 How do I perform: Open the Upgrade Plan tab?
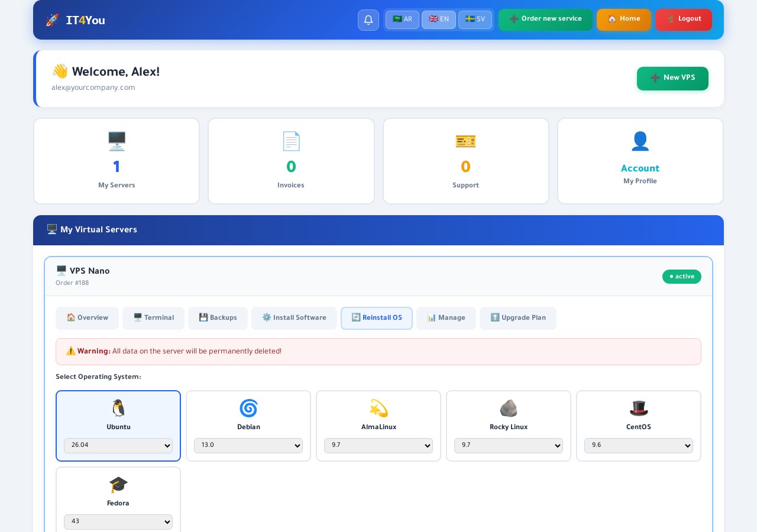pos(518,318)
